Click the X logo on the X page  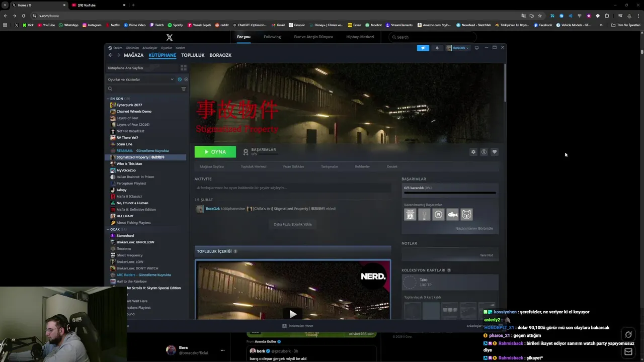point(170,37)
